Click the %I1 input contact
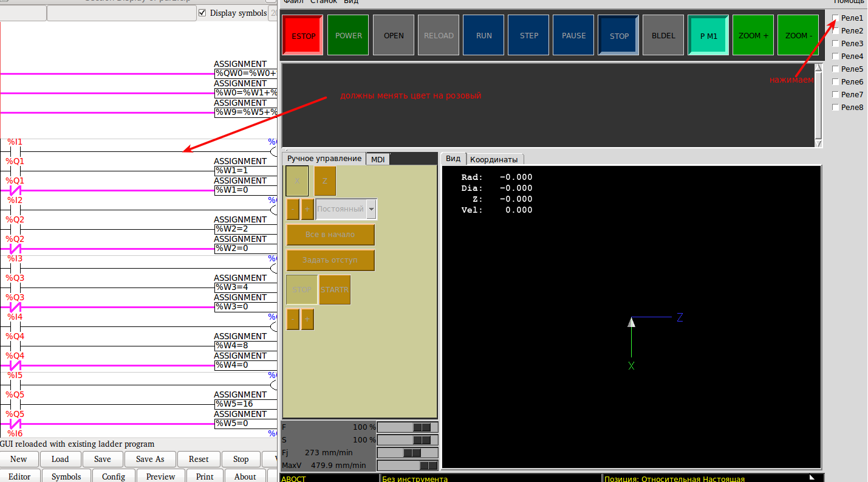868x482 pixels. coord(15,151)
